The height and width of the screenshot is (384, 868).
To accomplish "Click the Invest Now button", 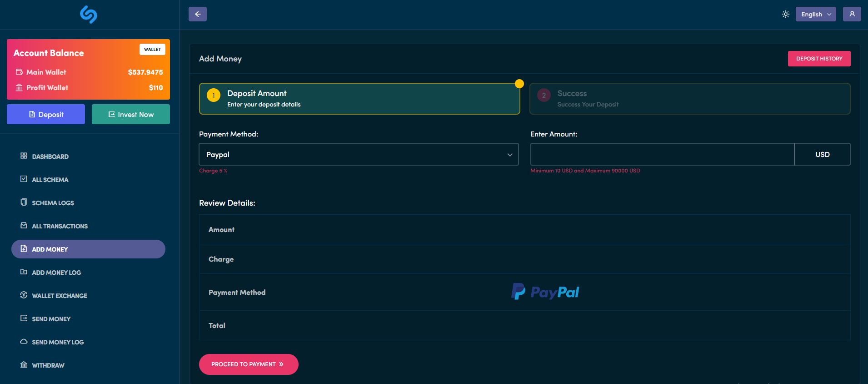I will tap(131, 114).
